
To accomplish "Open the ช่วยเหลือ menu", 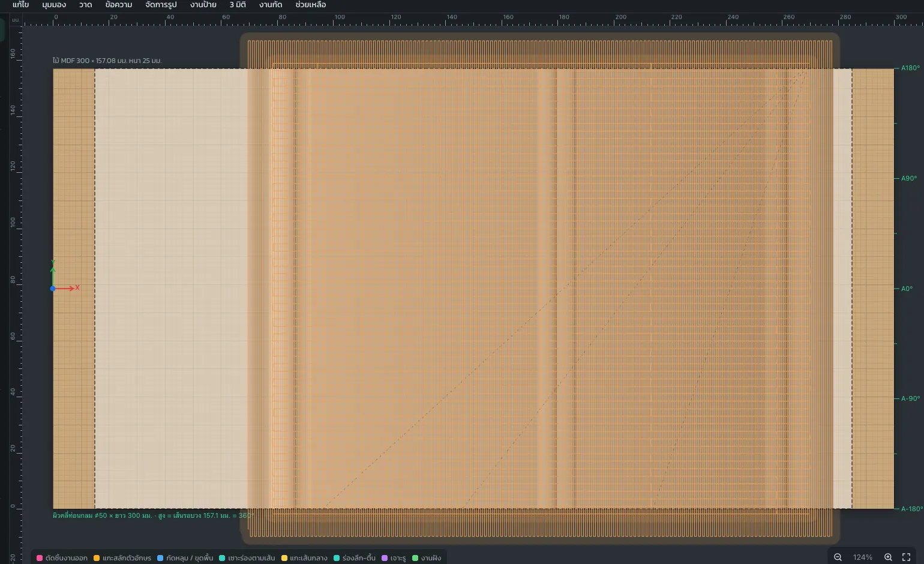I will click(x=311, y=5).
